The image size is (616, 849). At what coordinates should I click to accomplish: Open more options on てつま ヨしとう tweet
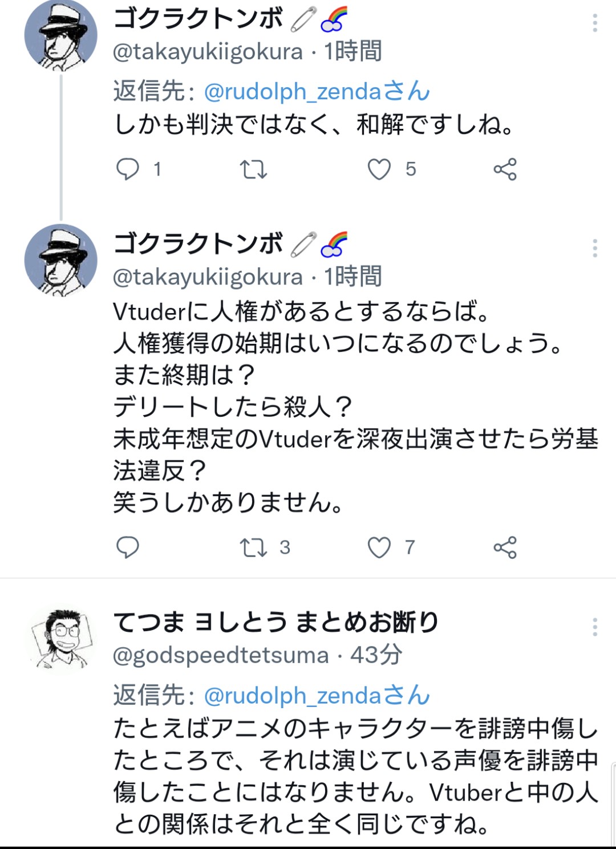(x=594, y=627)
